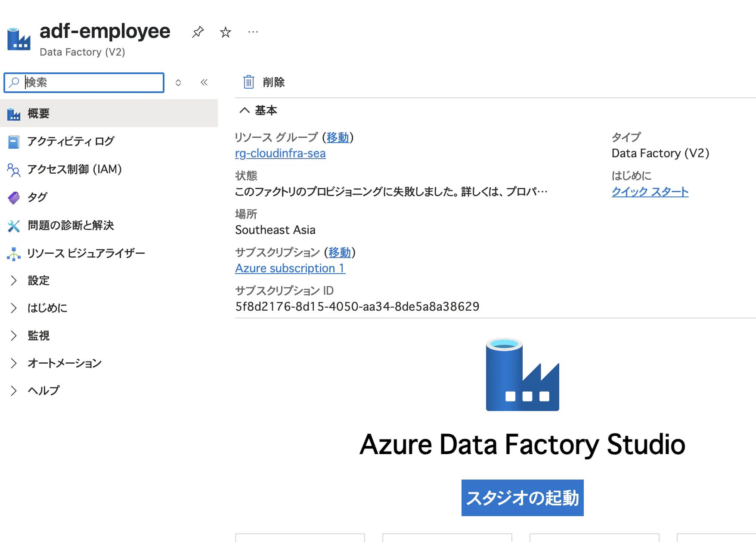756x542 pixels.
Task: Click the access control (IAM) people icon
Action: (x=13, y=170)
